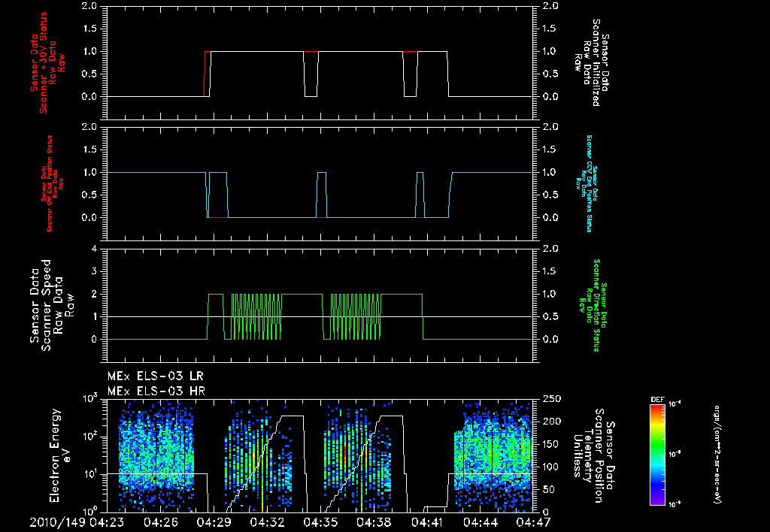Viewport: 770px width, 532px height.
Task: Click the 04:29 time axis label
Action: 214,522
